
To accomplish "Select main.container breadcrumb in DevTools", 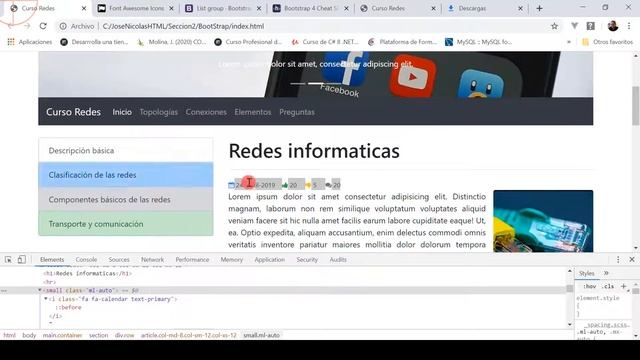I will [x=62, y=335].
